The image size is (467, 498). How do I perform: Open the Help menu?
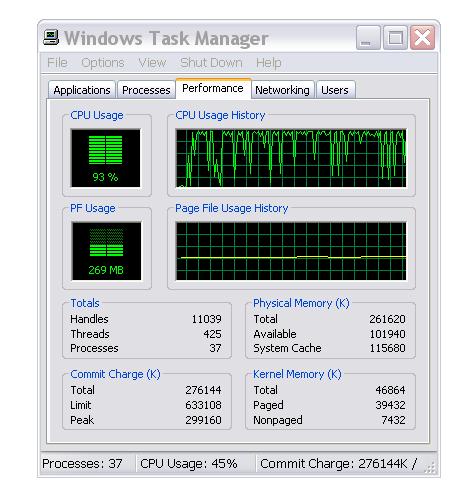tap(269, 62)
